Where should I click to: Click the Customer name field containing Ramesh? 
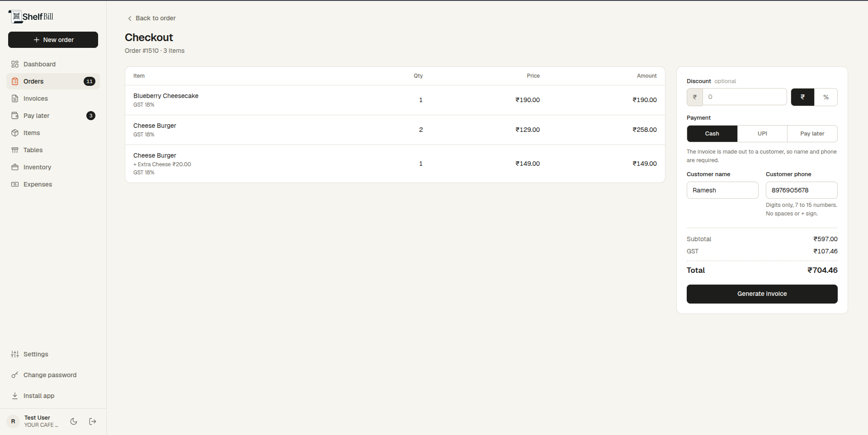[722, 190]
